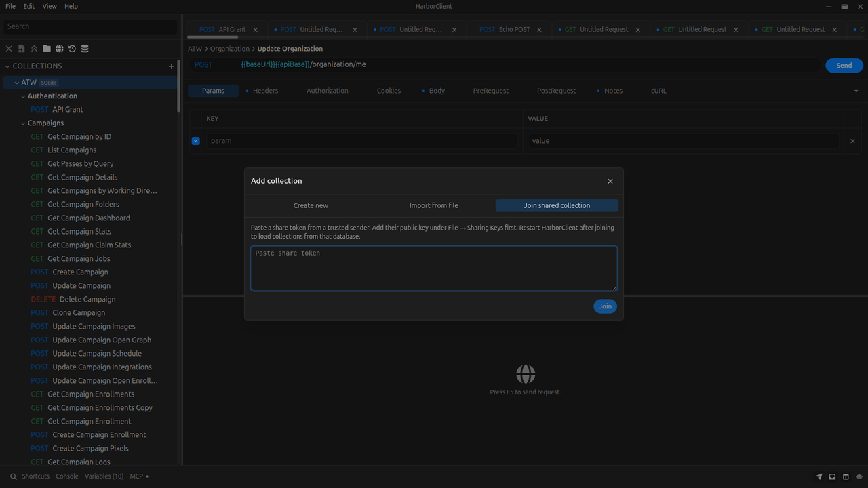This screenshot has width=868, height=488.
Task: Select the Params tab
Action: point(213,91)
